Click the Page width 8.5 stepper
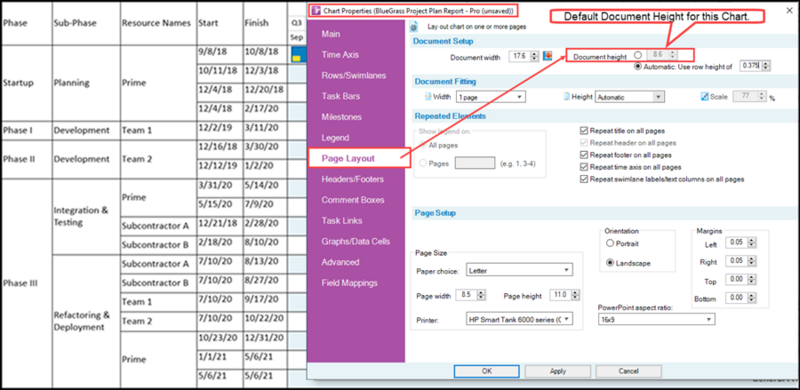The width and height of the screenshot is (800, 390). (482, 295)
